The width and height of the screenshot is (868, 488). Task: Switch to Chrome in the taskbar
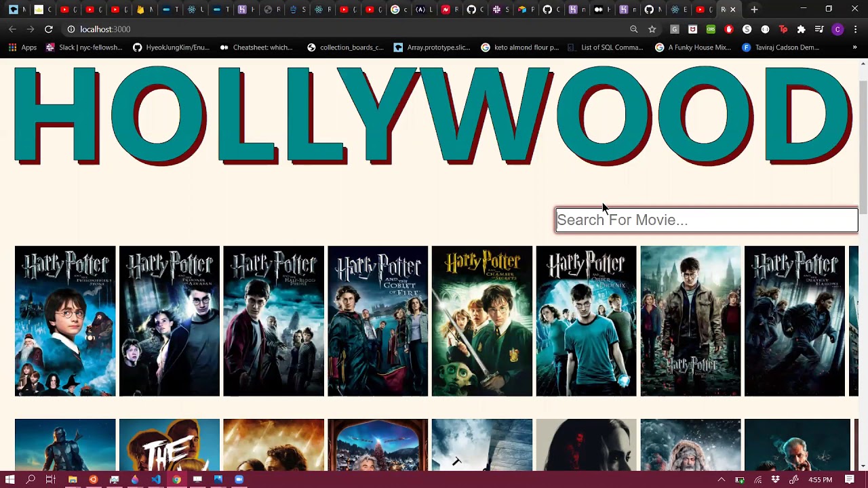pyautogui.click(x=176, y=480)
